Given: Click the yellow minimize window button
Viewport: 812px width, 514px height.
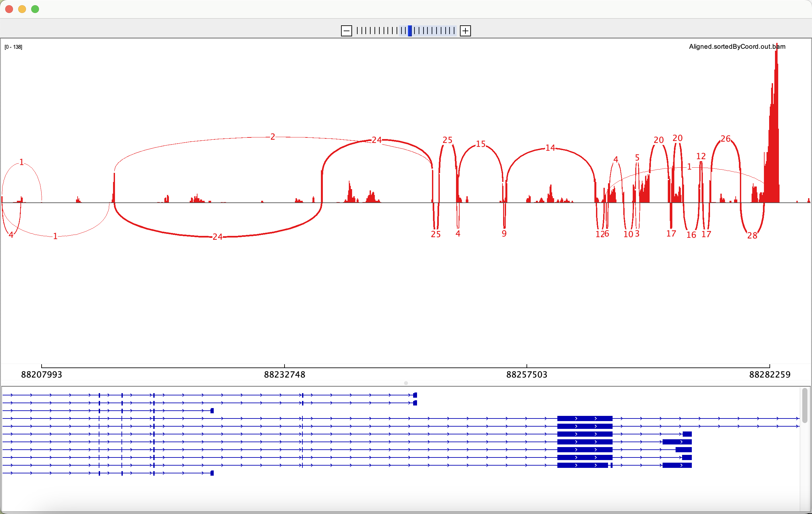Looking at the screenshot, I should (x=22, y=9).
